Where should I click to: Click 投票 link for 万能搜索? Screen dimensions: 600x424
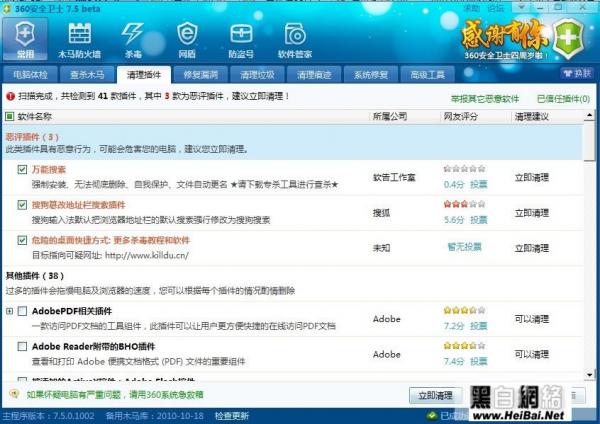click(479, 184)
